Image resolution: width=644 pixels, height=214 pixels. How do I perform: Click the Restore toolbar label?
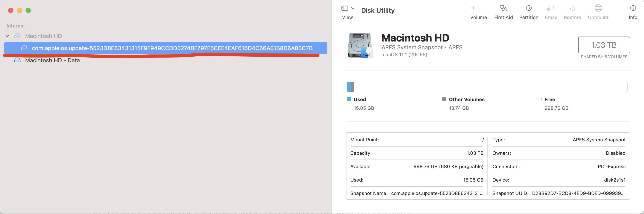tap(572, 18)
